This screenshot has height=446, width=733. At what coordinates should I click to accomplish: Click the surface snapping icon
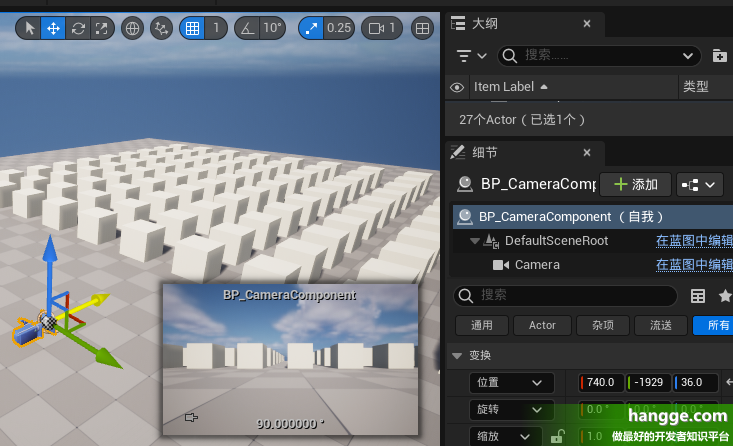160,28
